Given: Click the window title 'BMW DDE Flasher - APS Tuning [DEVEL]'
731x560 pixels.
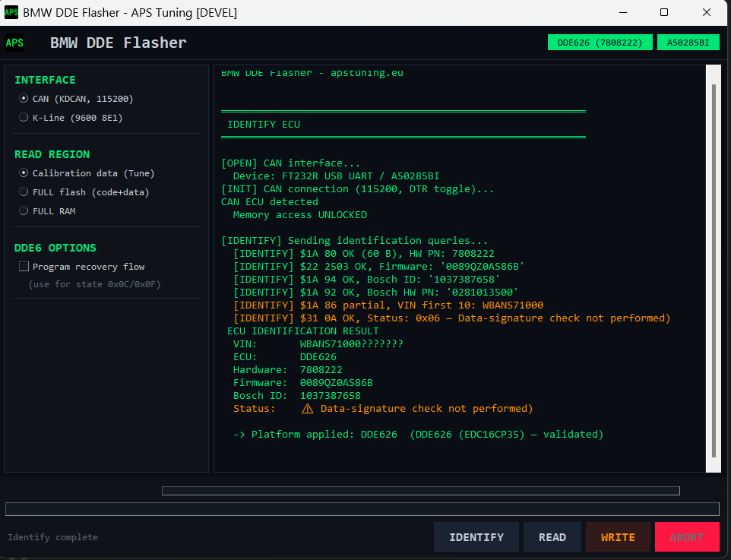Looking at the screenshot, I should [130, 13].
